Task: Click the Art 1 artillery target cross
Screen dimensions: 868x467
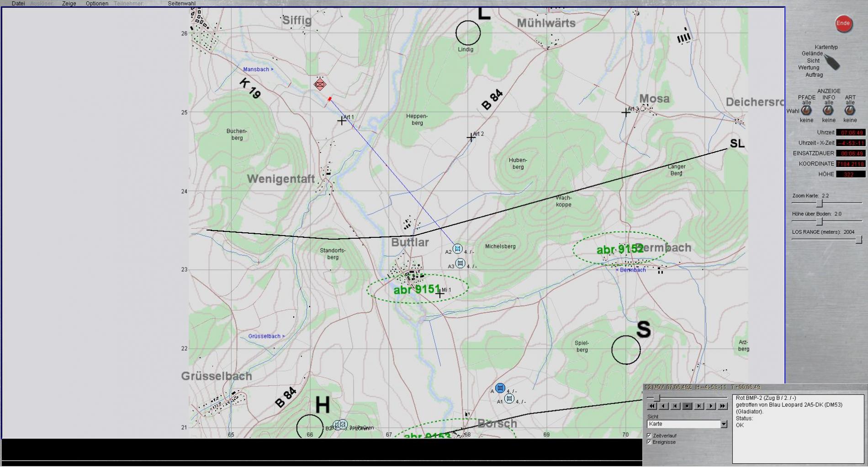Action: coord(342,121)
